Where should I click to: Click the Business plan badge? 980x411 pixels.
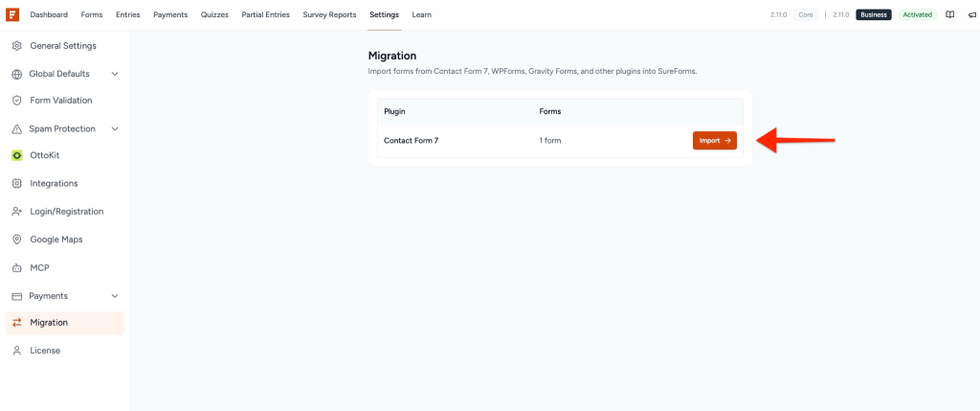[873, 14]
